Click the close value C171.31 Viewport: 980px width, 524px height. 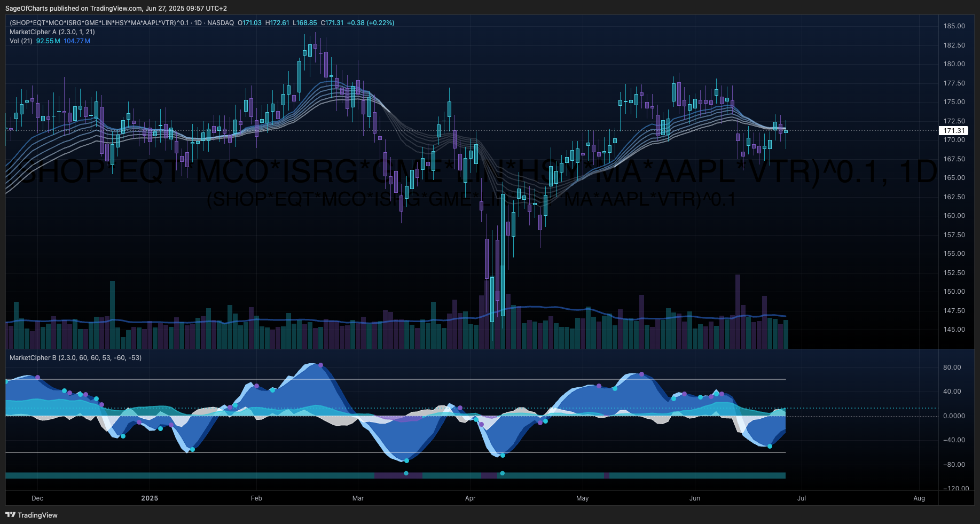tap(332, 23)
